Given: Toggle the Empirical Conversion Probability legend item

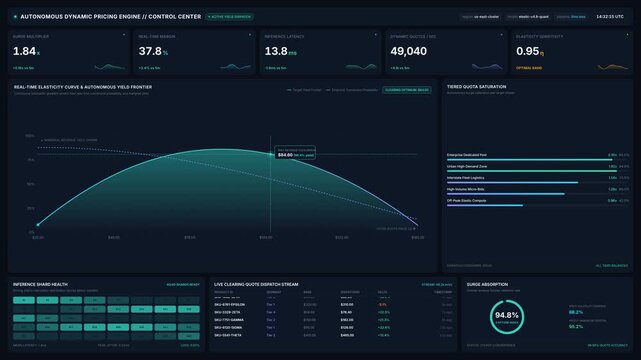Looking at the screenshot, I should click(352, 90).
